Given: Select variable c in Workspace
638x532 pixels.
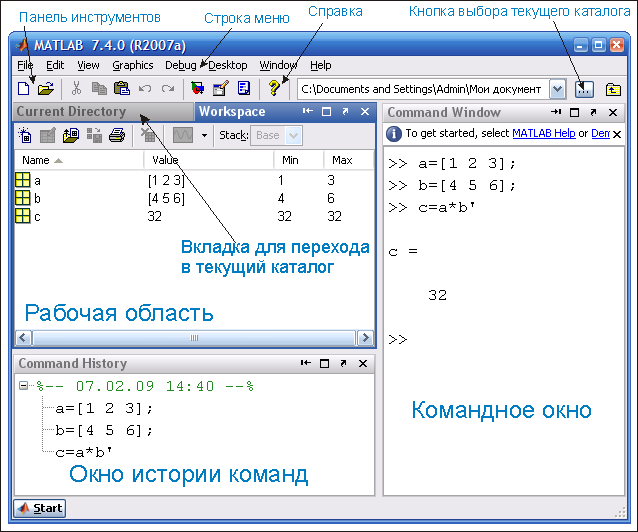Looking at the screenshot, I should pos(194,216).
